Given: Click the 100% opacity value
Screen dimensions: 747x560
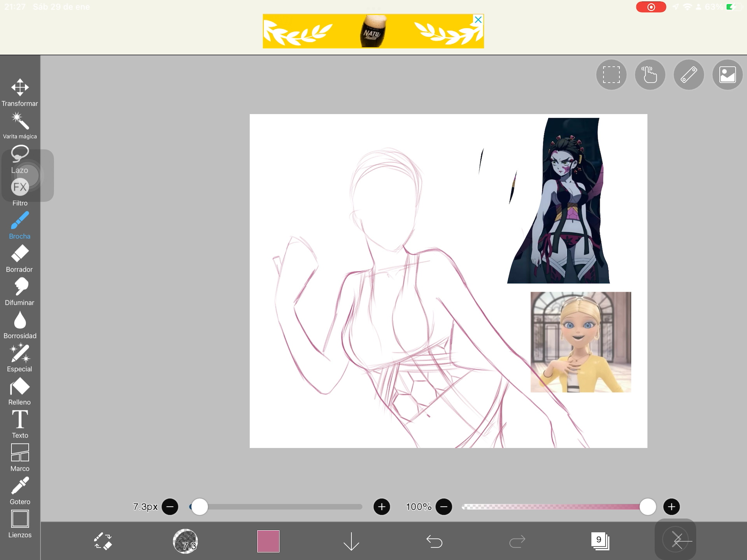Looking at the screenshot, I should click(x=419, y=507).
